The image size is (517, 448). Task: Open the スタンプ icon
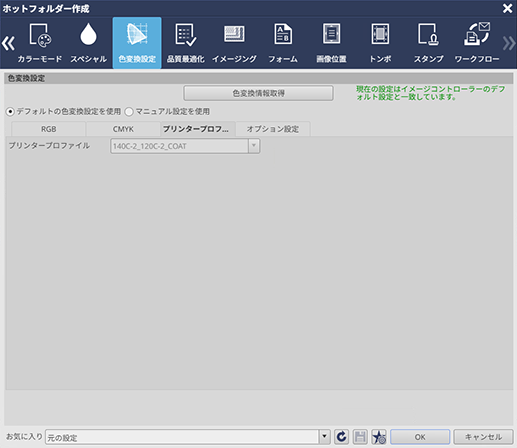pyautogui.click(x=428, y=43)
